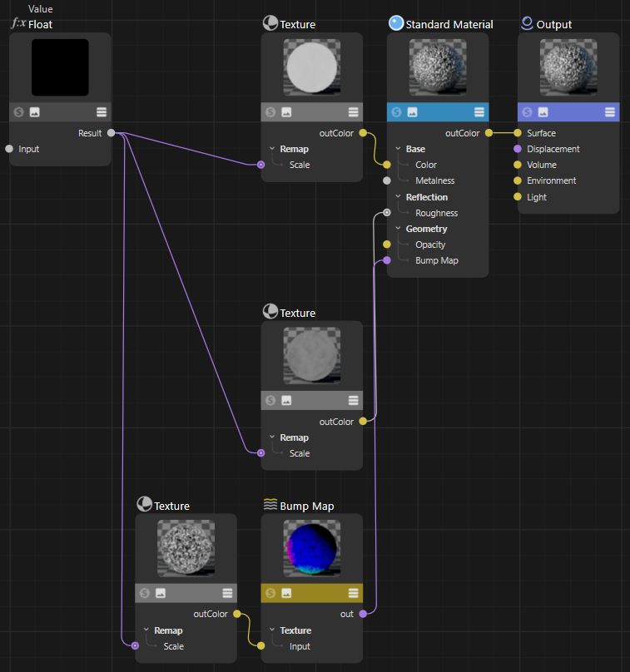Click the Bump Map node's preview image icon
This screenshot has width=630, height=672.
pos(286,593)
